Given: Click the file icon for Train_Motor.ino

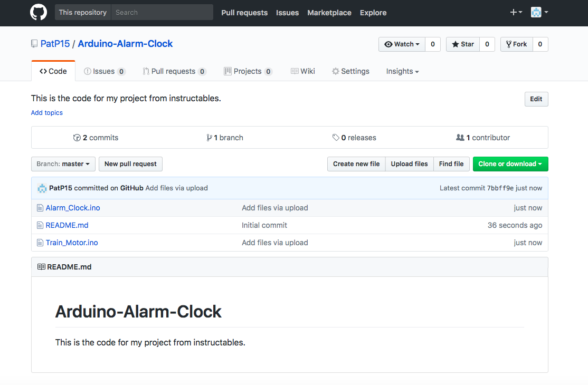Looking at the screenshot, I should 40,243.
